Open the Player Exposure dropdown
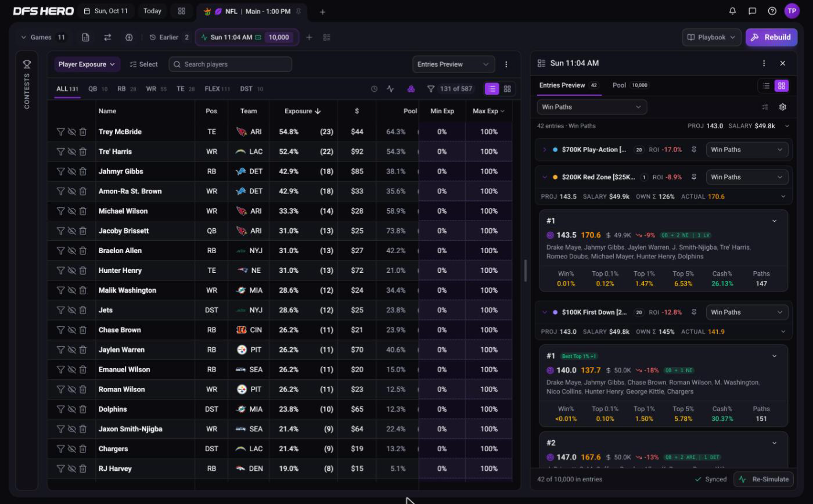Image resolution: width=813 pixels, height=504 pixels. 87,64
